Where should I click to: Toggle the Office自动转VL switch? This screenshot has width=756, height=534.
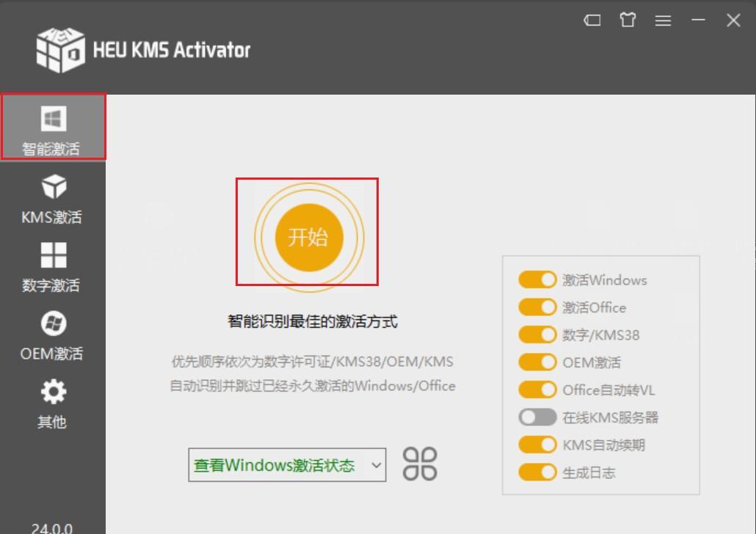(x=537, y=389)
